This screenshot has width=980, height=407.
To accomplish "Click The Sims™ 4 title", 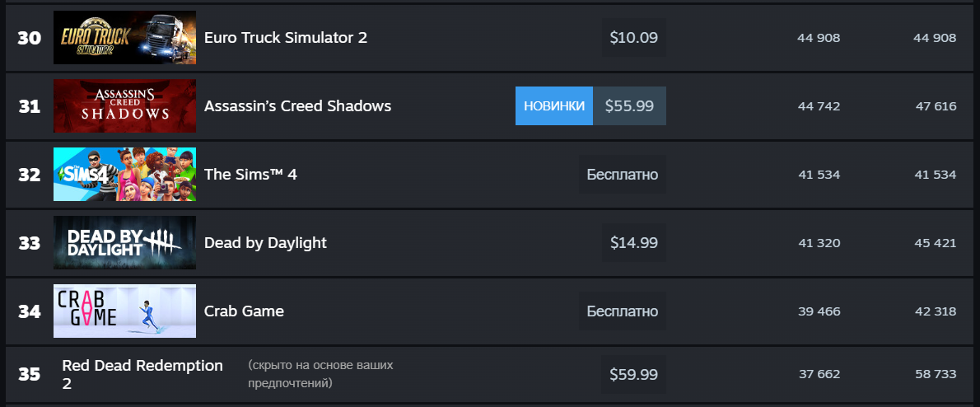I will (250, 175).
